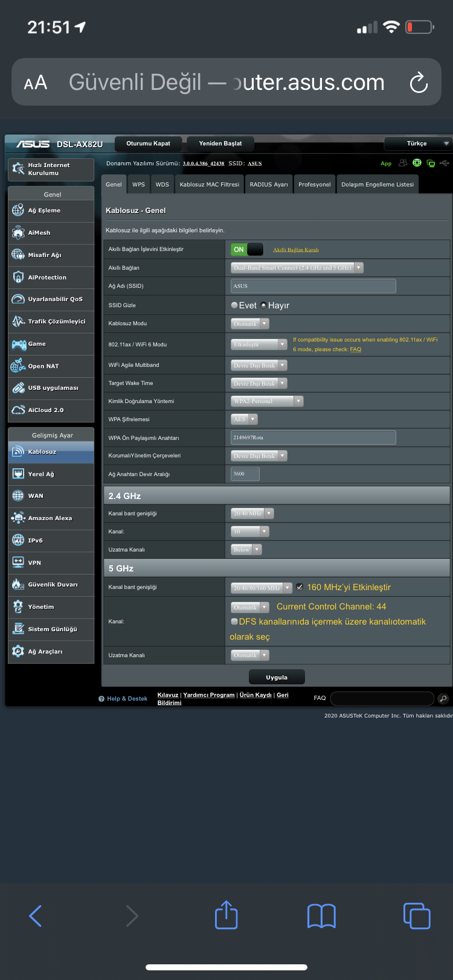Open the Yerel Ağ LAN icon
This screenshot has width=453, height=980.
pos(18,474)
